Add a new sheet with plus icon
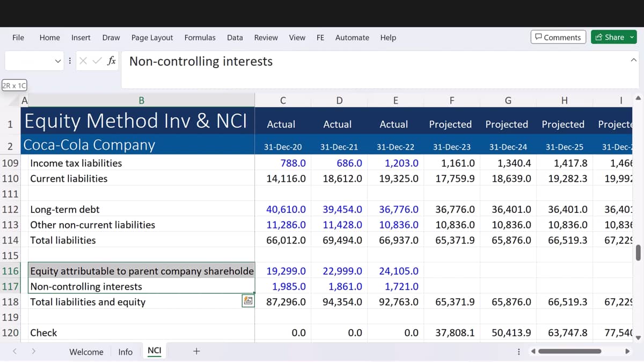The width and height of the screenshot is (644, 362). tap(196, 351)
